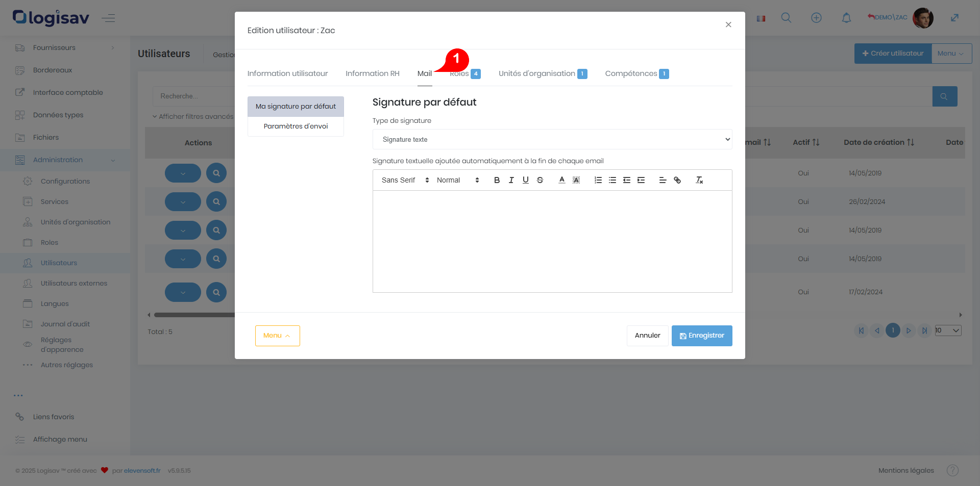980x486 pixels.
Task: Insert a hyperlink in the signature
Action: pos(677,180)
